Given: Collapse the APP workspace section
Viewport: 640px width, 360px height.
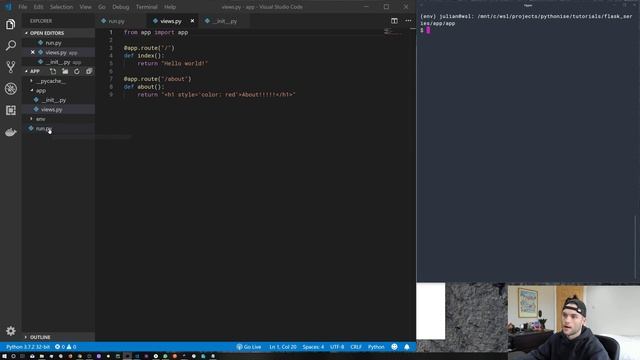Looking at the screenshot, I should (35, 71).
